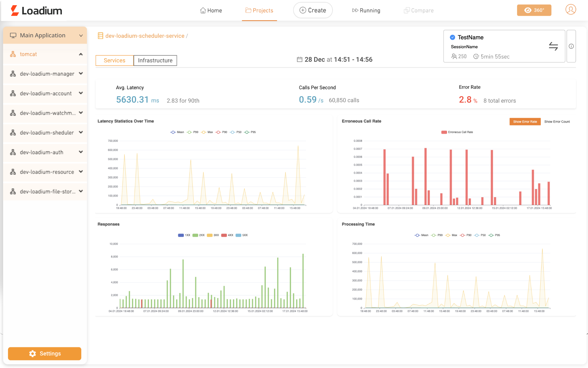Open the Running menu item

[x=366, y=11]
